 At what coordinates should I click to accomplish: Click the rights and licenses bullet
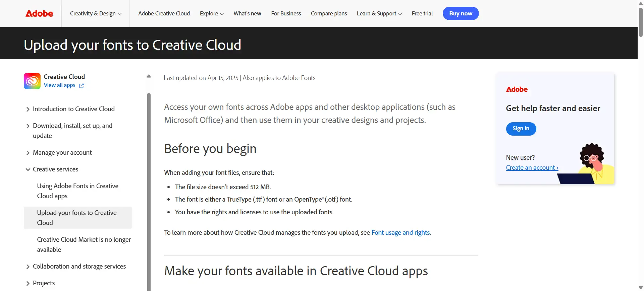click(x=254, y=212)
